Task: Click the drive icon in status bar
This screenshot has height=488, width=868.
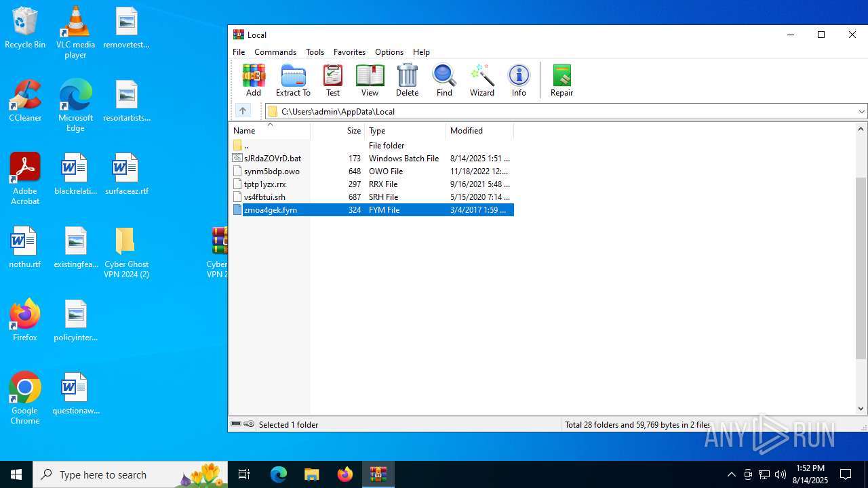Action: [236, 424]
